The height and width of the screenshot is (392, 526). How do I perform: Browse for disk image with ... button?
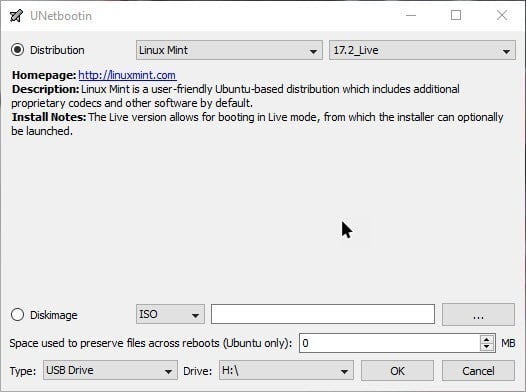(478, 315)
